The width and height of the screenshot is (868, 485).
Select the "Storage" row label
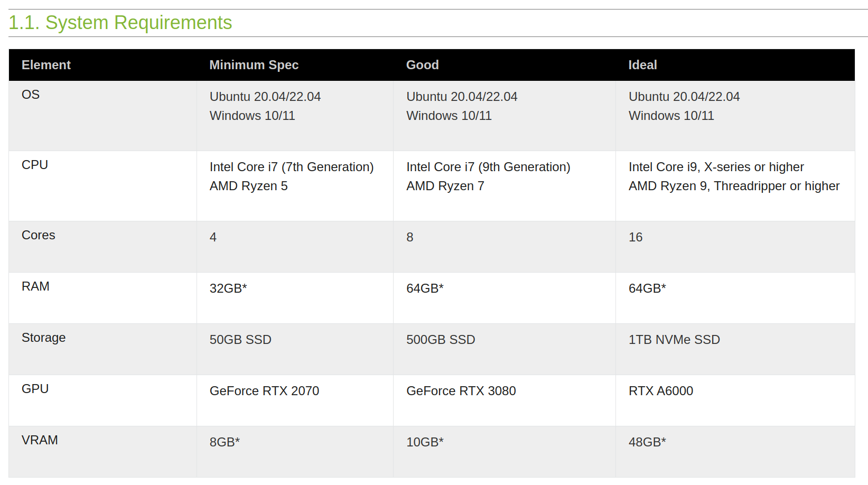pos(43,338)
